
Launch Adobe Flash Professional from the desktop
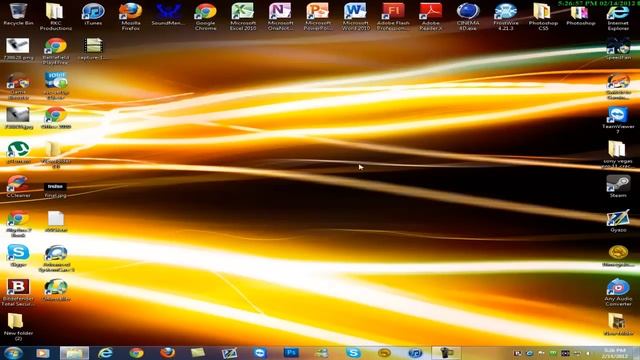click(x=393, y=16)
